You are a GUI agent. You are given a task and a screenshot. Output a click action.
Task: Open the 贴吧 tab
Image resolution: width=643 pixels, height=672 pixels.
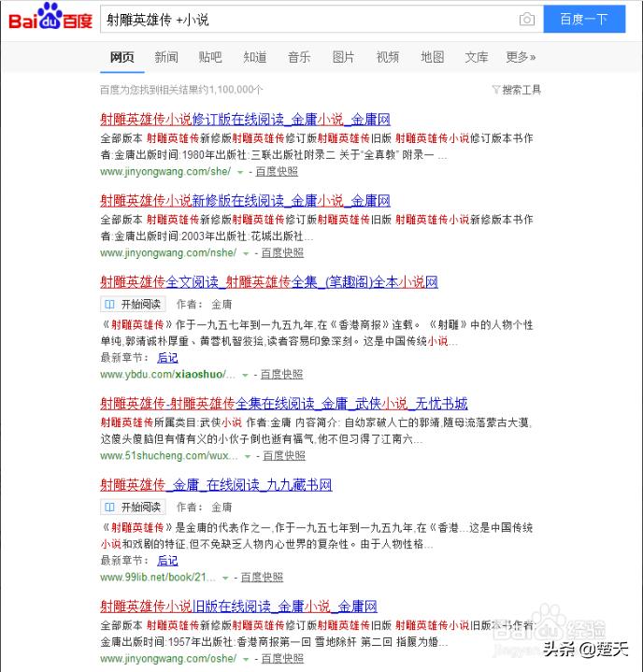point(210,57)
